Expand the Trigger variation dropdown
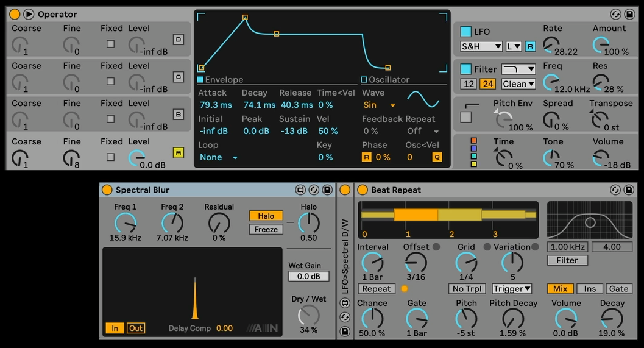644x348 pixels. pos(512,289)
